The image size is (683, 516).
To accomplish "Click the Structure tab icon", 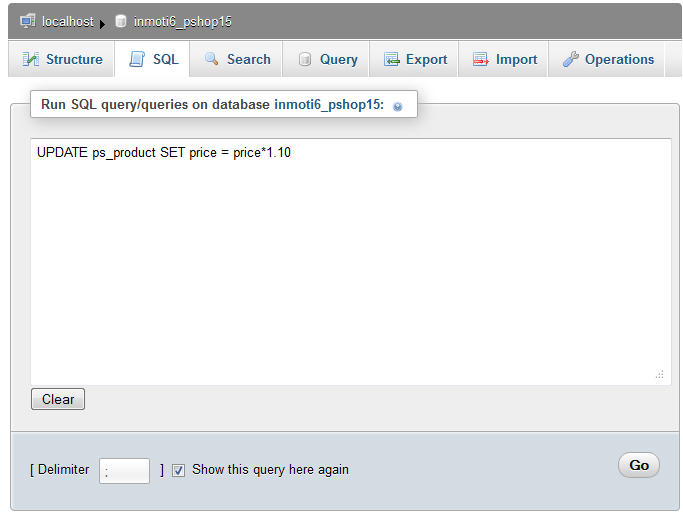I will pos(31,59).
